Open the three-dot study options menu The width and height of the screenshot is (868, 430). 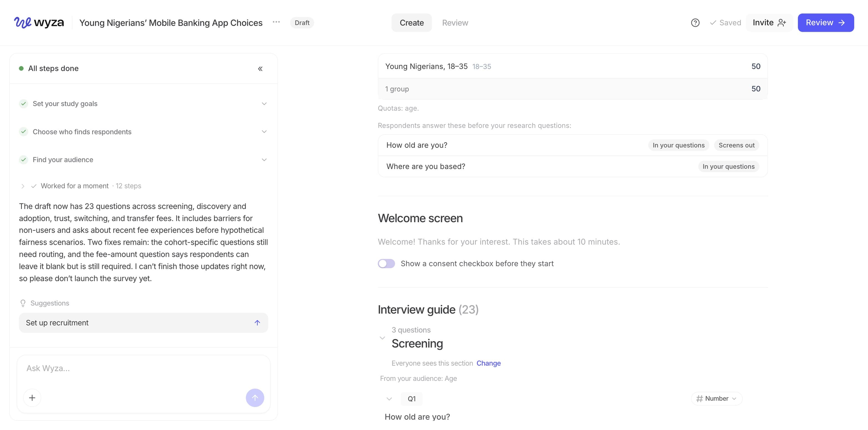coord(276,22)
